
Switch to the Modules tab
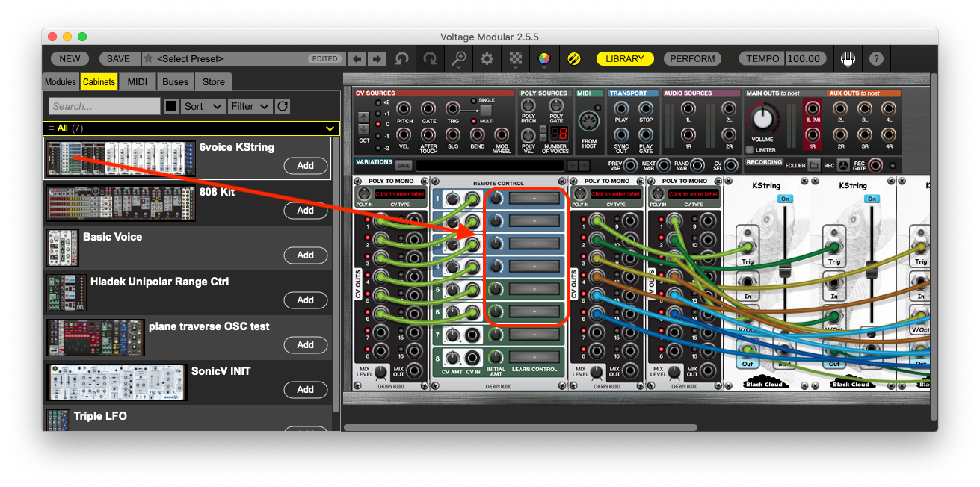[x=61, y=82]
